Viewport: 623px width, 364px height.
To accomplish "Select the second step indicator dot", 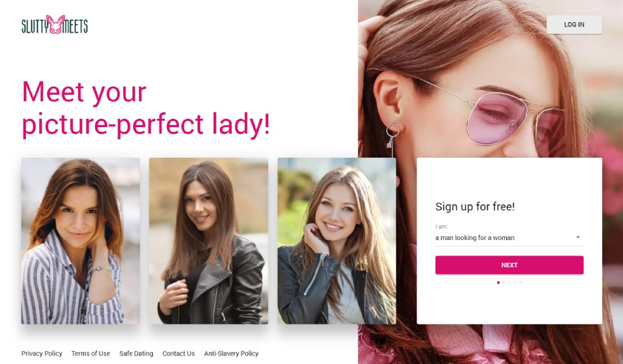I will [504, 282].
